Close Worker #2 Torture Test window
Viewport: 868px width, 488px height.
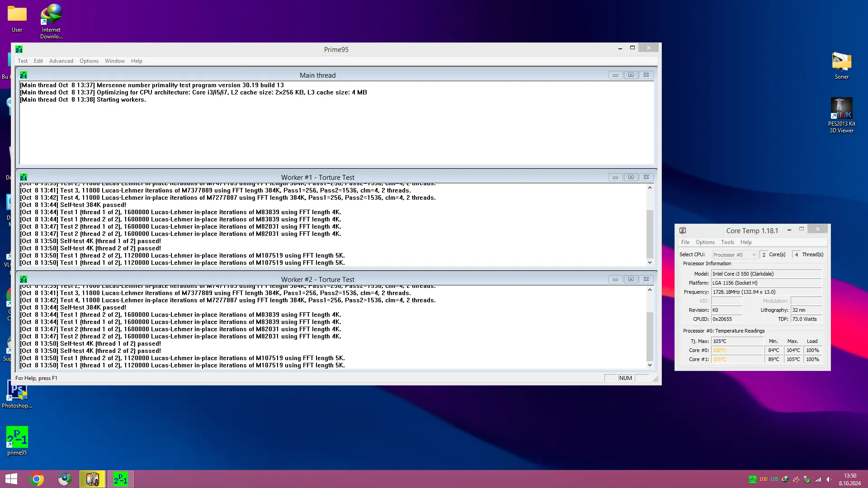(x=646, y=279)
